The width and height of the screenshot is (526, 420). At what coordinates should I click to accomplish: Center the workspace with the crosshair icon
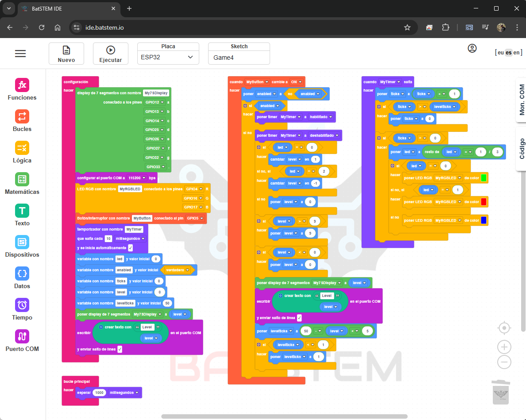pos(504,328)
